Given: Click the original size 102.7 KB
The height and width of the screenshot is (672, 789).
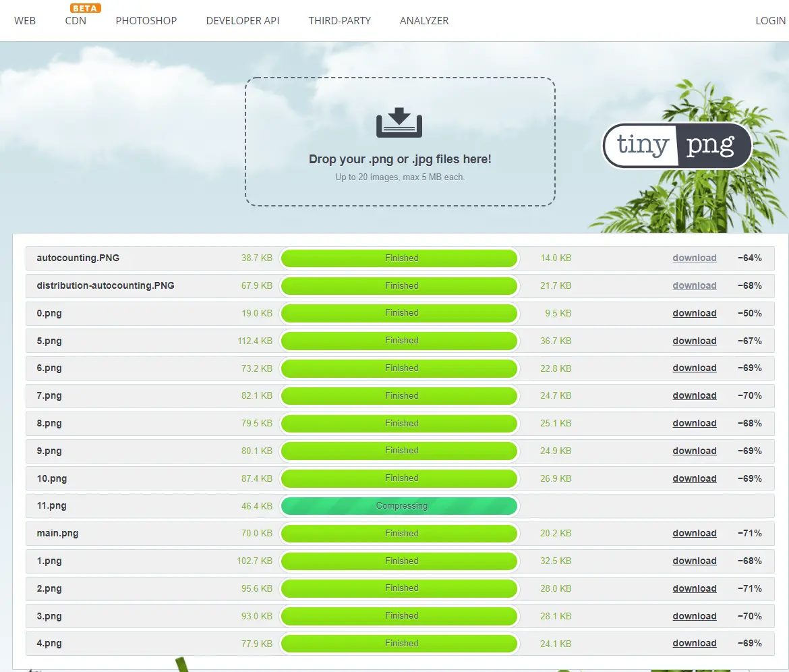Looking at the screenshot, I should 255,561.
